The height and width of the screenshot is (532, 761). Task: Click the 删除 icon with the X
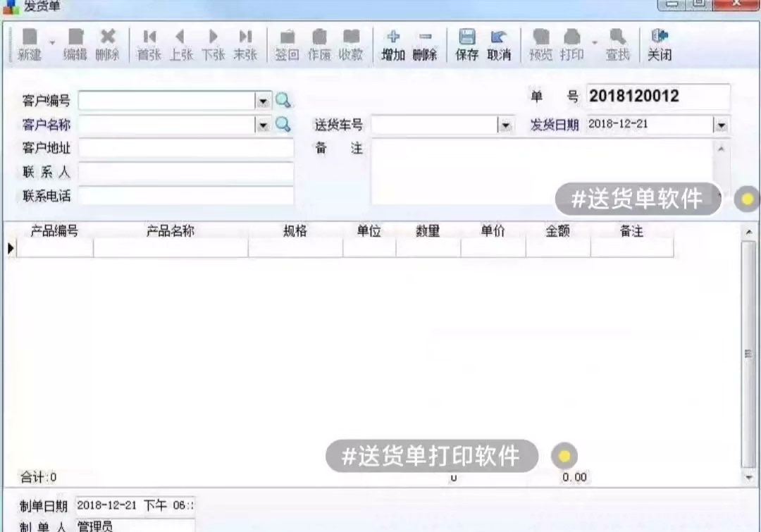pos(107,44)
